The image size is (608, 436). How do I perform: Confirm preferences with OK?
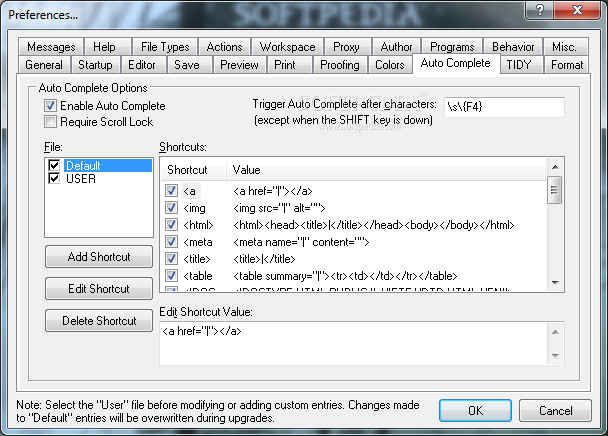coord(475,410)
